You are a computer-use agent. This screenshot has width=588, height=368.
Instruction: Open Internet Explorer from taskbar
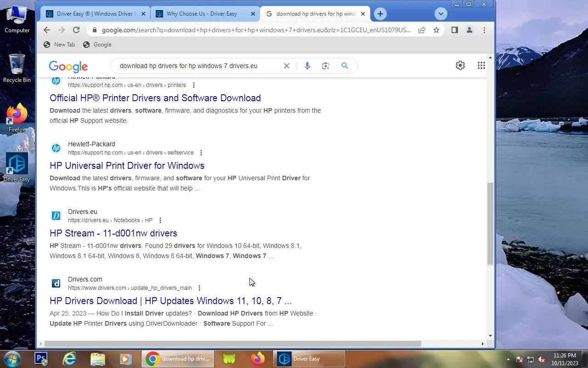click(69, 359)
